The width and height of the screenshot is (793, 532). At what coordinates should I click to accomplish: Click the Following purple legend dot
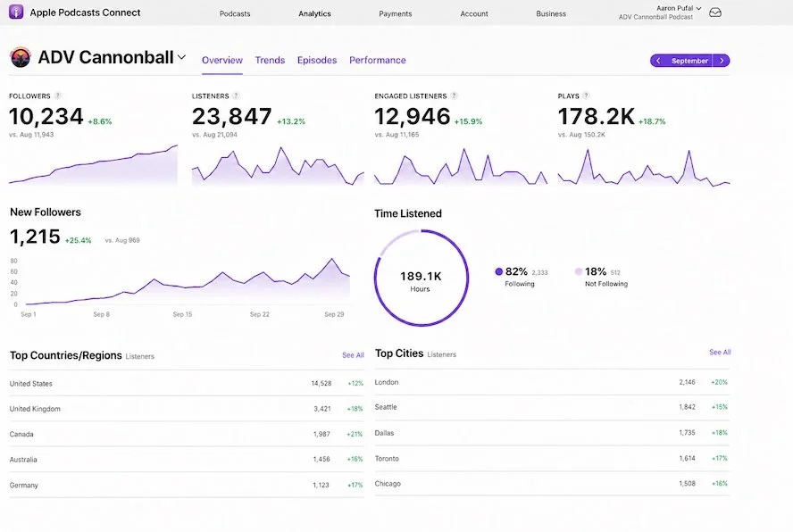pos(498,271)
